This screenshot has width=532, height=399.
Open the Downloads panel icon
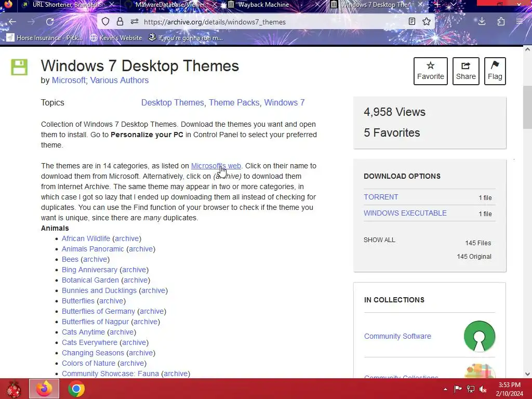(482, 22)
